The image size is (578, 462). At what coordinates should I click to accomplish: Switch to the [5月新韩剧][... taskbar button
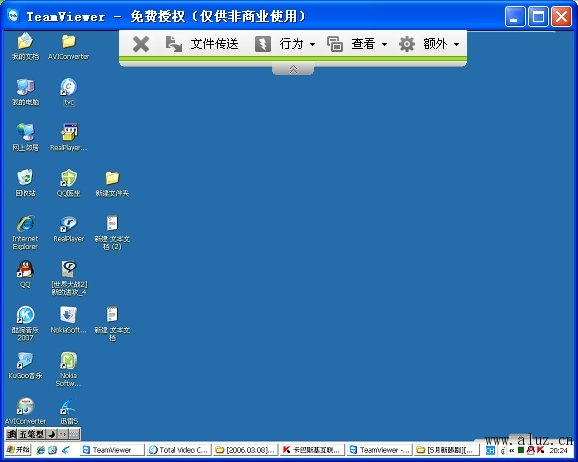click(446, 450)
